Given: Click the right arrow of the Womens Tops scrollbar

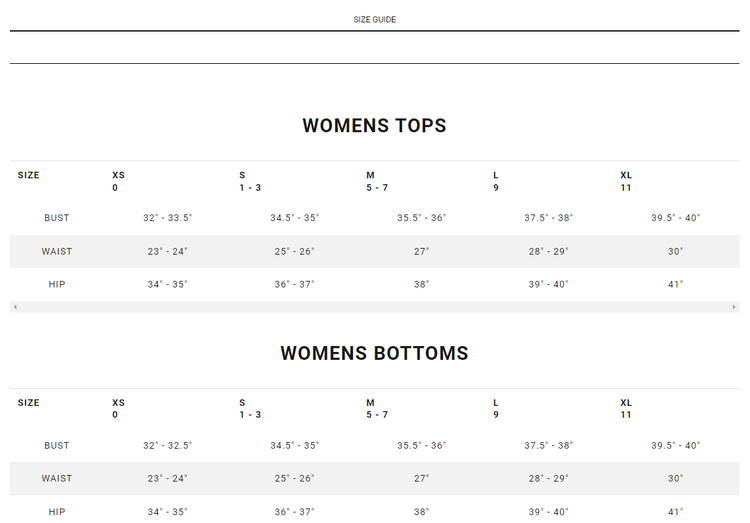Looking at the screenshot, I should (x=735, y=307).
